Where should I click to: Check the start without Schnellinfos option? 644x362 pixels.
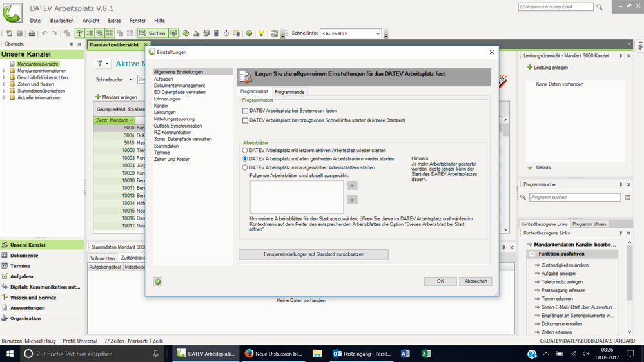click(x=245, y=120)
